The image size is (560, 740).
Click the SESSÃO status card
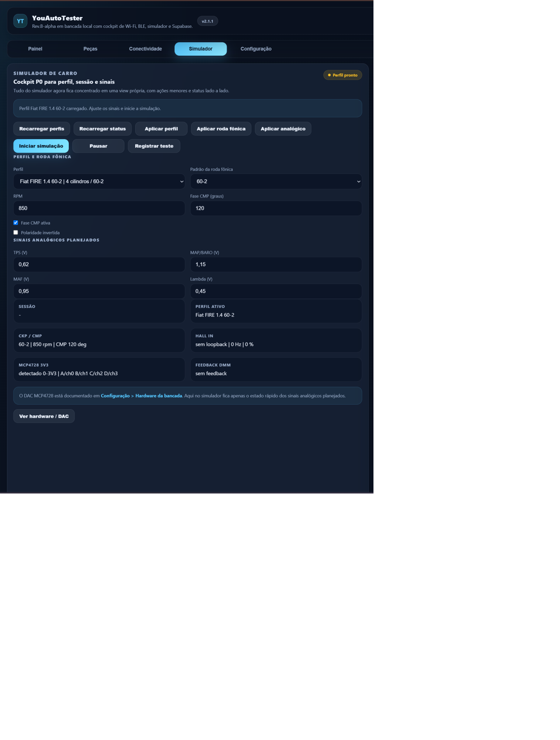tap(99, 311)
